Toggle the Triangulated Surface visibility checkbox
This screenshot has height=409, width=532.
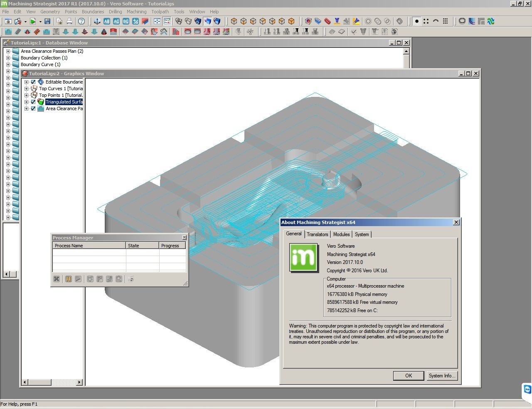point(33,102)
